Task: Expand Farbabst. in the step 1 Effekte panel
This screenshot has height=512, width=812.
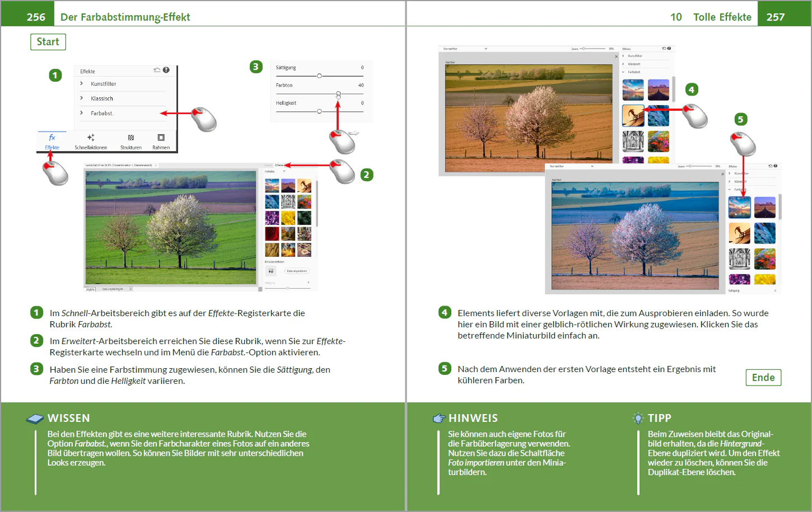Action: tap(123, 113)
